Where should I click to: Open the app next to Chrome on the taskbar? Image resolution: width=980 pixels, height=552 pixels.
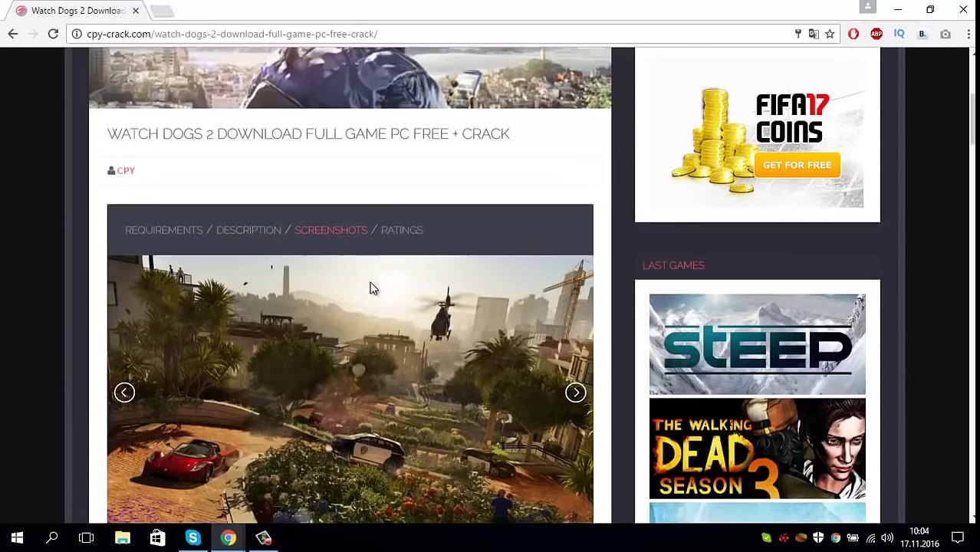pos(263,538)
